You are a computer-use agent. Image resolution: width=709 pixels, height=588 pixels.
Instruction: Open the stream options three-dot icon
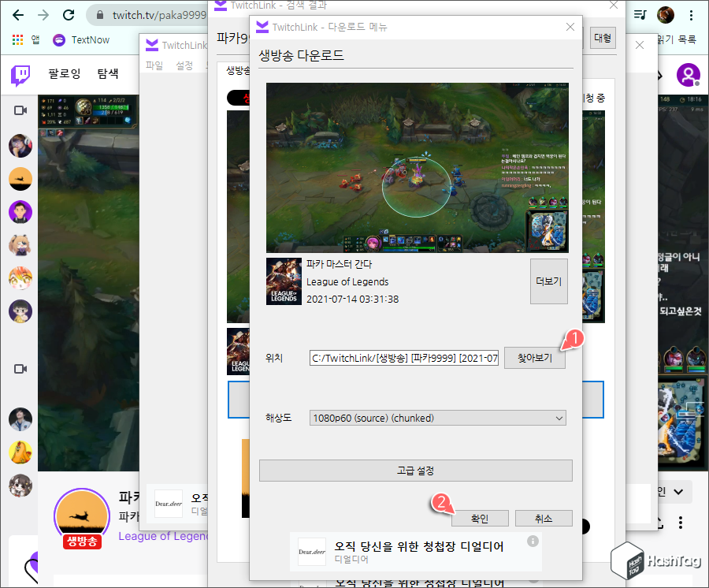[x=681, y=523]
